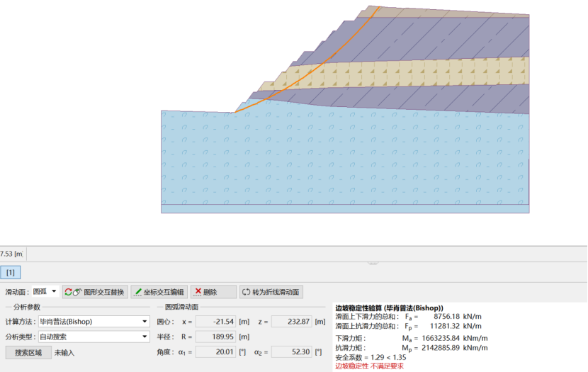This screenshot has width=588, height=372.
Task: Click the 半径 R field showing 189.95
Action: 216,337
